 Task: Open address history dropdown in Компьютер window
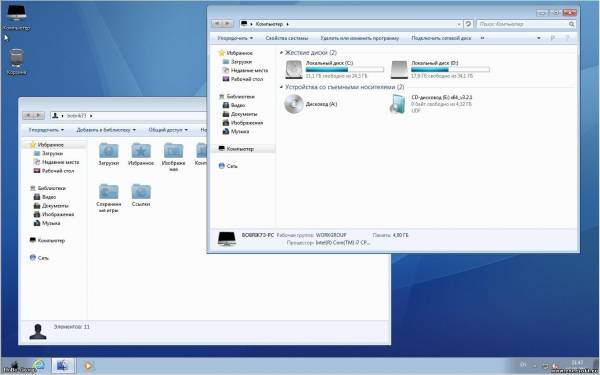pyautogui.click(x=459, y=24)
